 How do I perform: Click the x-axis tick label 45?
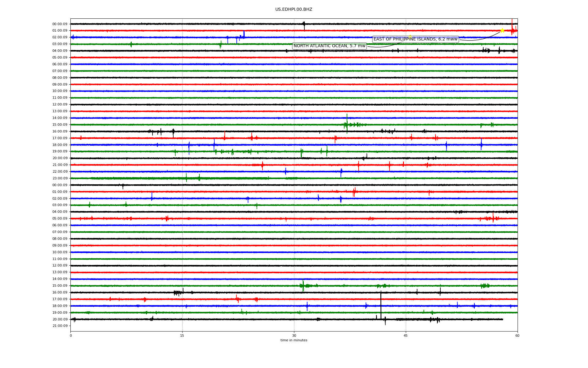click(406, 335)
